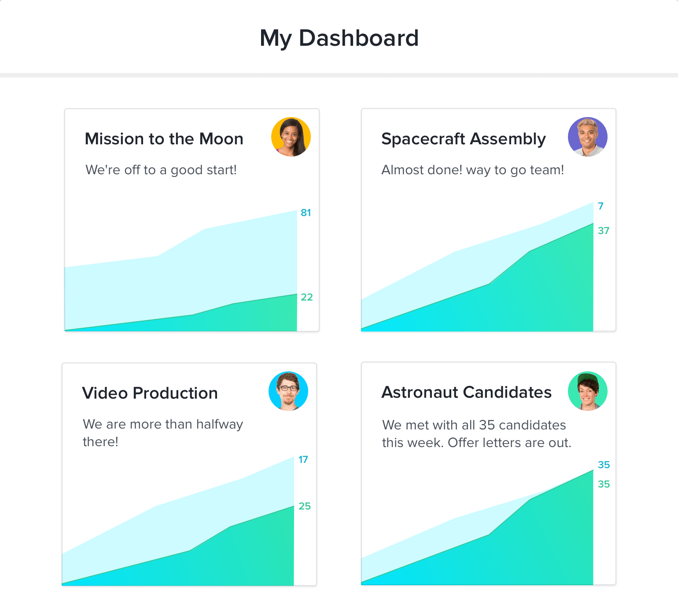678x616 pixels.
Task: Click the 7 value on Spacecraft Assembly chart
Action: coord(601,206)
